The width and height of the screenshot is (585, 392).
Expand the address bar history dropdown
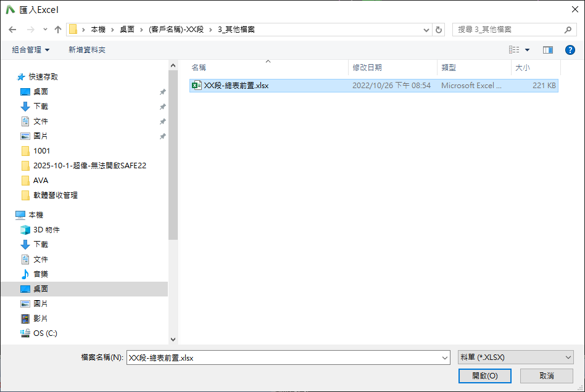426,30
